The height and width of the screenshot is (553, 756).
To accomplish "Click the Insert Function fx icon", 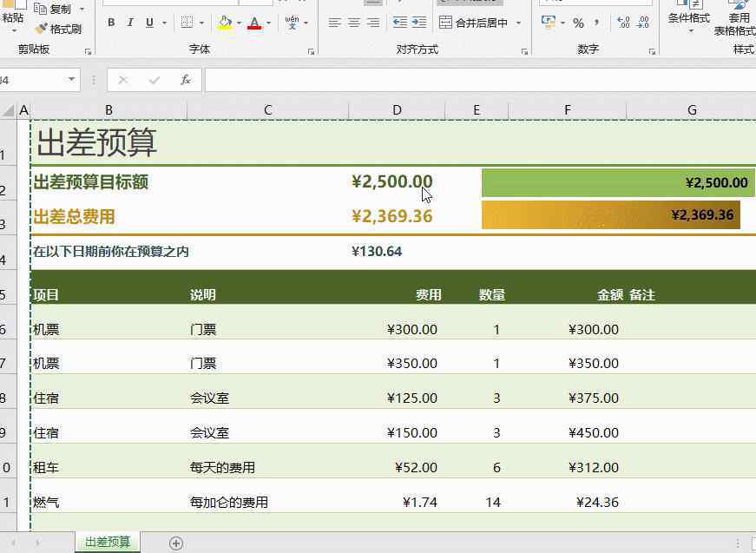I will [x=185, y=80].
